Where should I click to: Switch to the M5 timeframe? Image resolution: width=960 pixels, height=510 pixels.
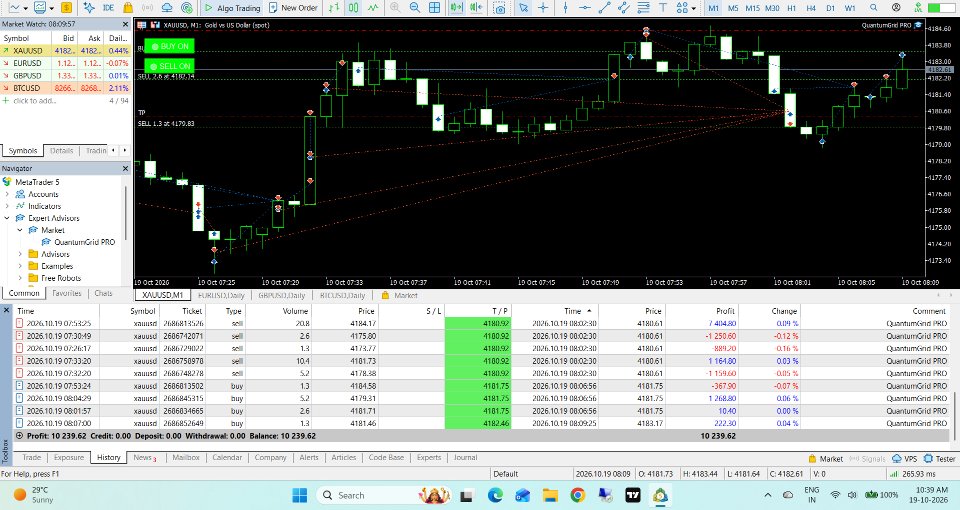coord(733,8)
